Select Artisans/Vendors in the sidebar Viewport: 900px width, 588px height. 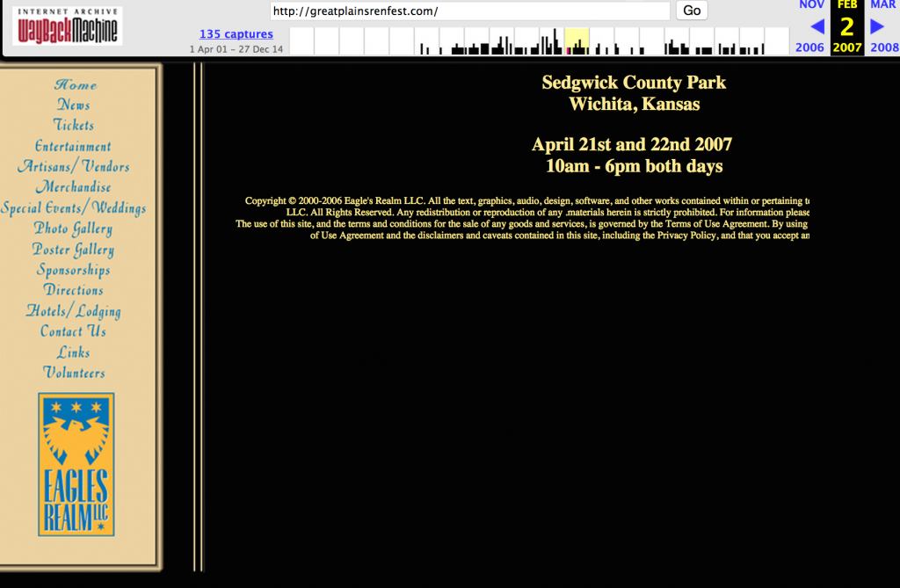pyautogui.click(x=73, y=166)
